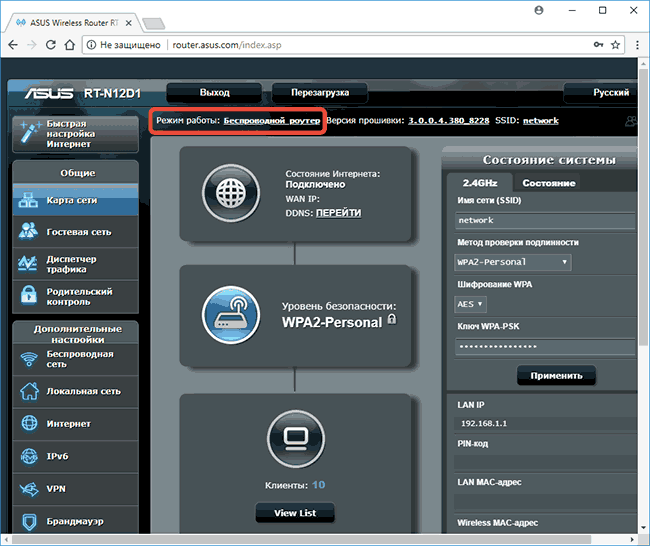This screenshot has height=546, width=650.
Task: Click the Применить (Apply) button
Action: 556,376
